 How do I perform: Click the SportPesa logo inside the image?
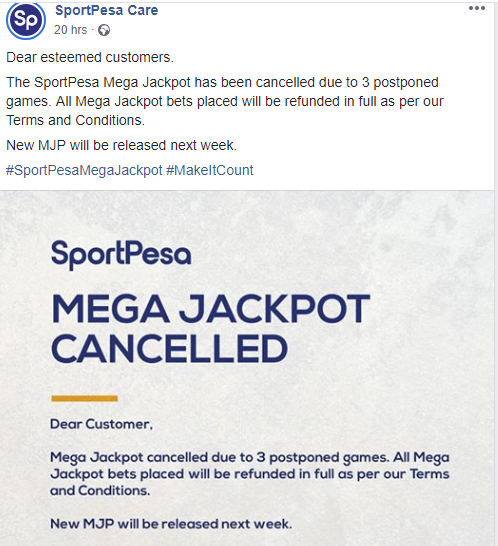point(121,255)
